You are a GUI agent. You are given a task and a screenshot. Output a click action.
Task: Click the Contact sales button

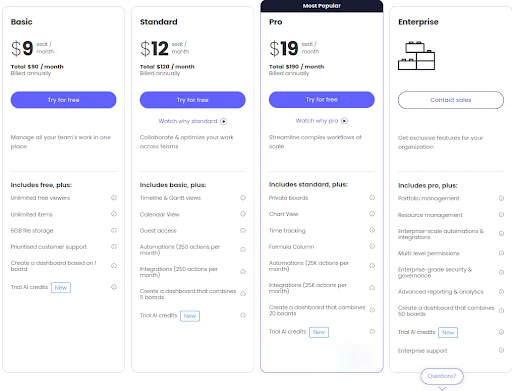coord(451,100)
